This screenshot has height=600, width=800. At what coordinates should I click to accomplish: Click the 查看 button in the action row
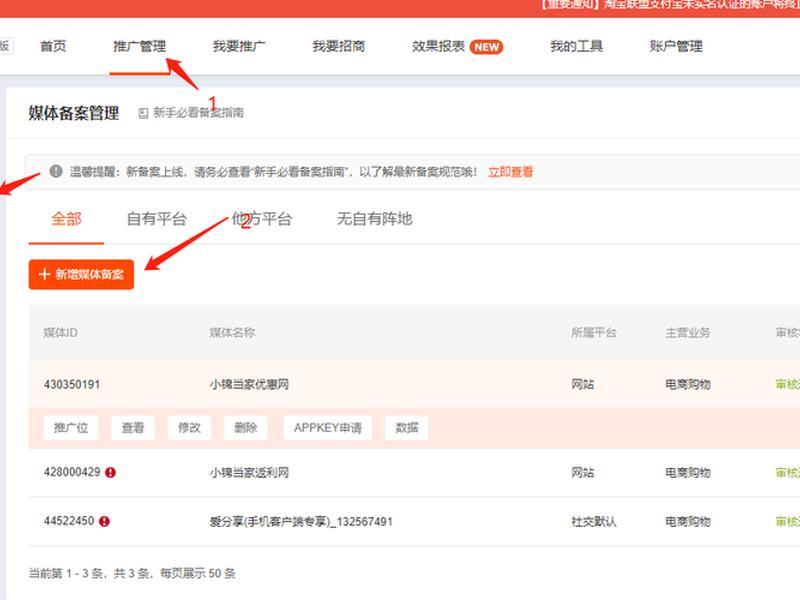pos(133,428)
